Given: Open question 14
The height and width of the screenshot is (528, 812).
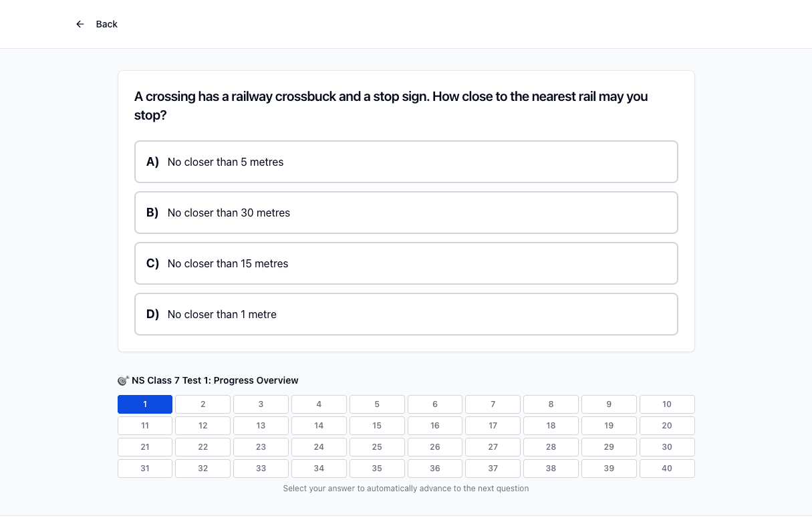Looking at the screenshot, I should click(319, 426).
